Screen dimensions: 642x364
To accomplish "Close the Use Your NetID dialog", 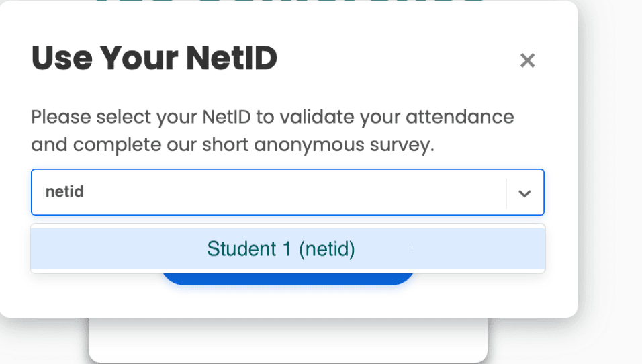I will pos(527,61).
